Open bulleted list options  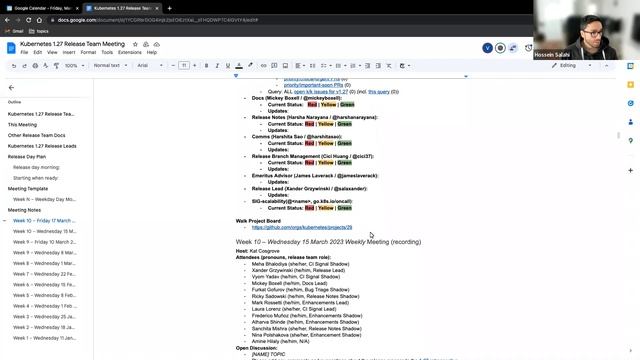[340, 66]
